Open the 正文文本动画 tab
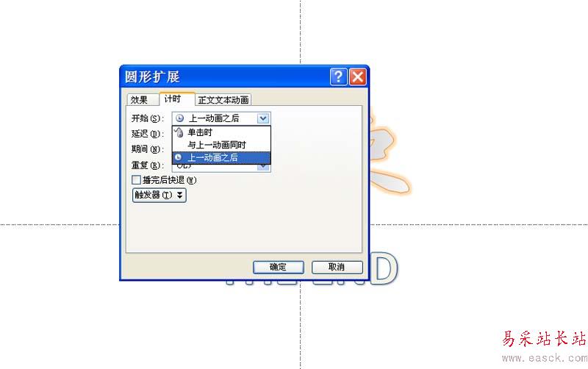Viewport: 588px width, 369px height. (x=223, y=100)
